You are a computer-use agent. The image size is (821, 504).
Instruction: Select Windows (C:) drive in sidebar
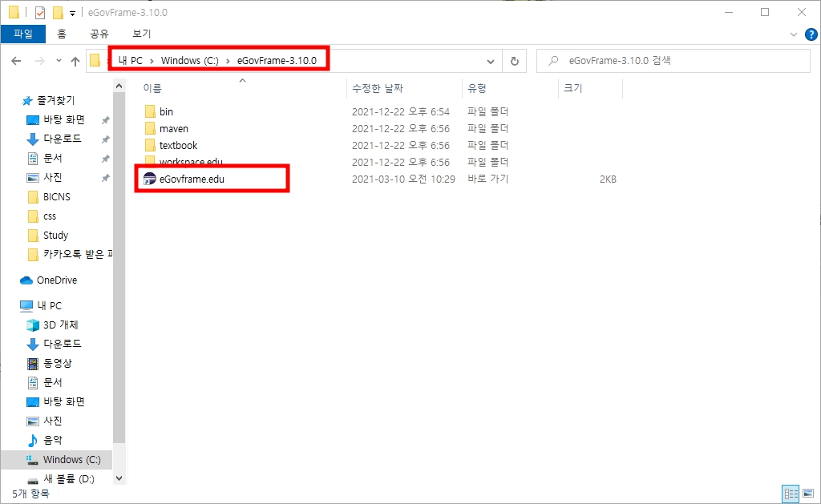point(57,459)
